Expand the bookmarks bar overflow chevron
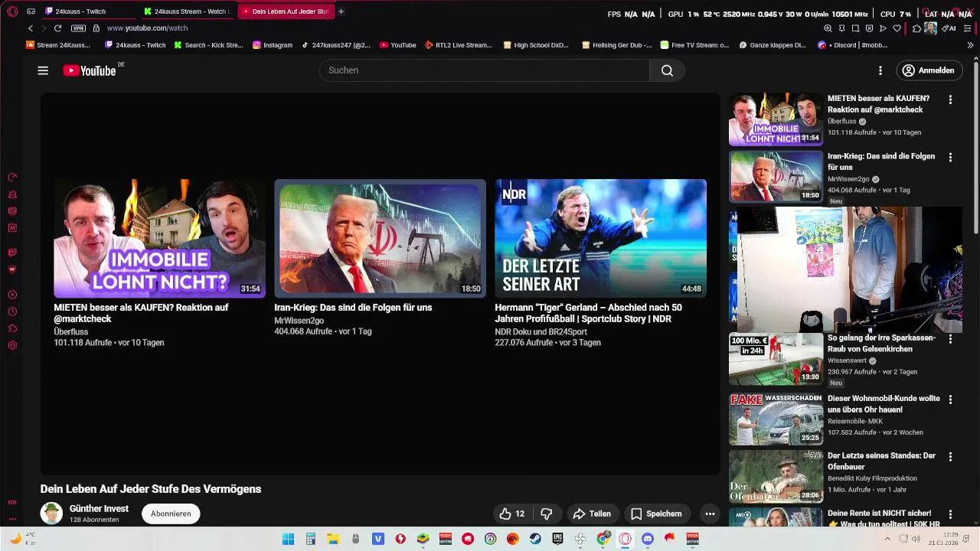This screenshot has height=551, width=980. tap(970, 45)
